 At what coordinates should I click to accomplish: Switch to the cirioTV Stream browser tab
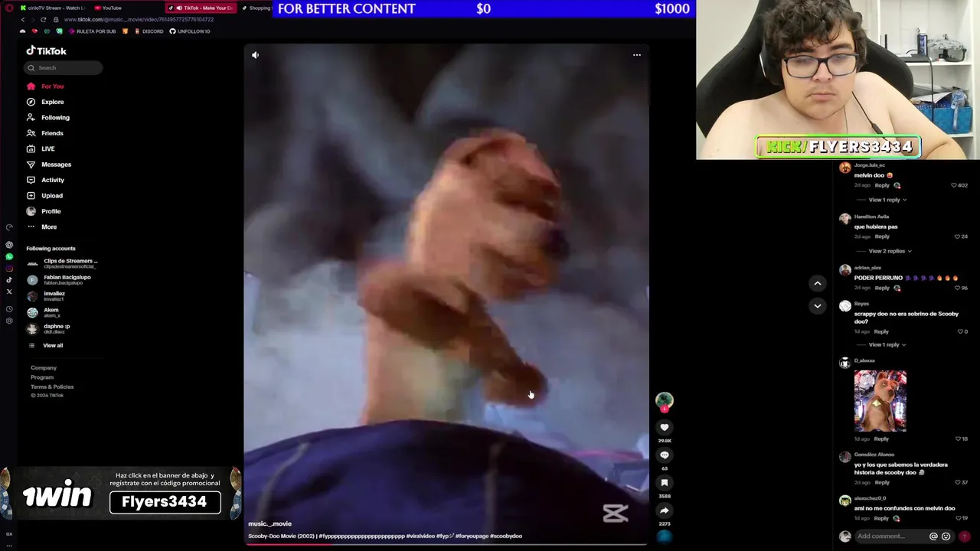(54, 8)
